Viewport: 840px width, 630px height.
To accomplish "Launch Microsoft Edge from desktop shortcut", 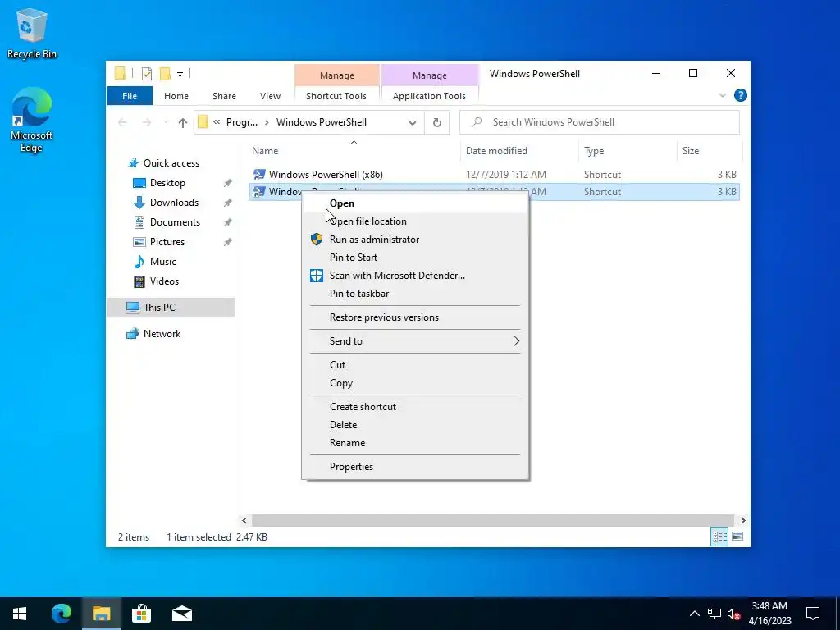I will pos(32,120).
